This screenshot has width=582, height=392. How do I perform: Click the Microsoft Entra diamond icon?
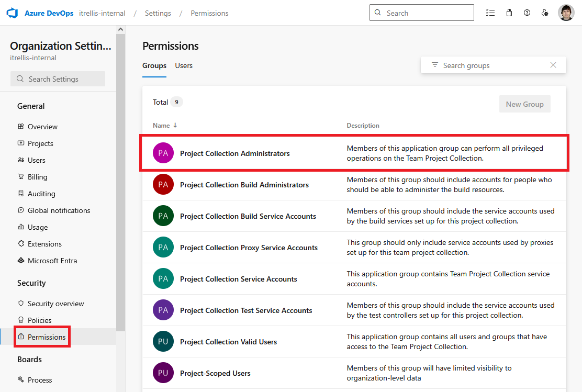point(21,260)
